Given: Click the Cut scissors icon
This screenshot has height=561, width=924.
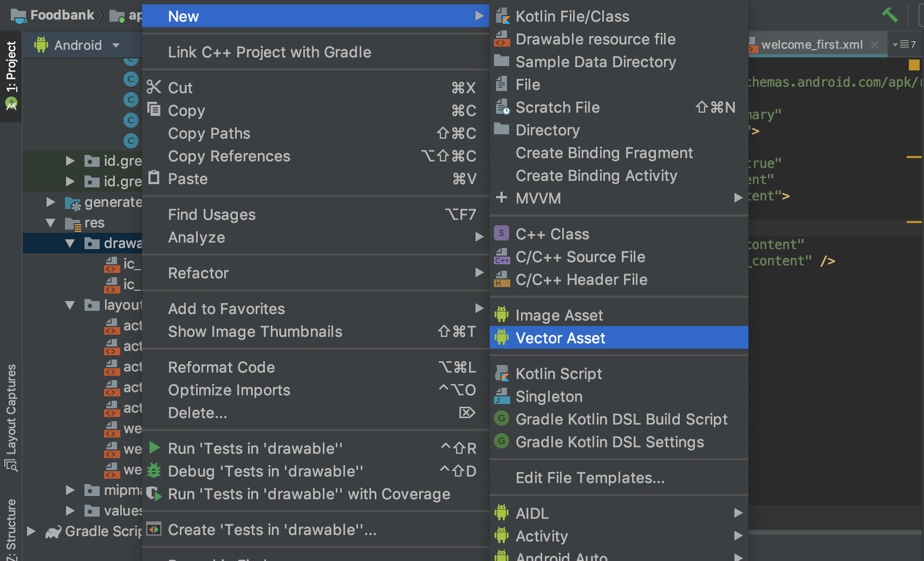Looking at the screenshot, I should click(x=154, y=87).
